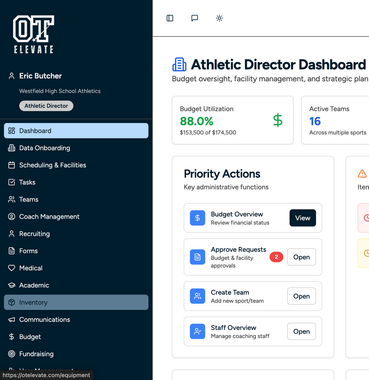Image resolution: width=369 pixels, height=380 pixels.
Task: Click the Budget dollar icon in sidebar
Action: pos(12,337)
